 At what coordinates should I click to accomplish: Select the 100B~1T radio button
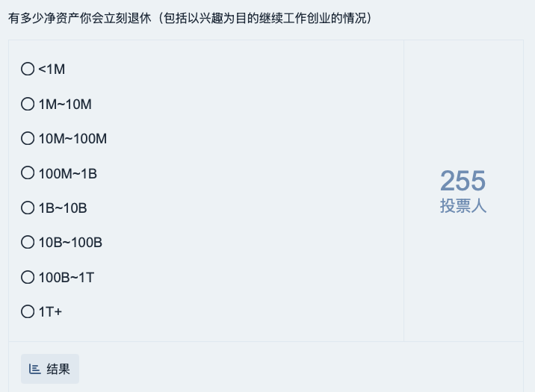pyautogui.click(x=28, y=277)
